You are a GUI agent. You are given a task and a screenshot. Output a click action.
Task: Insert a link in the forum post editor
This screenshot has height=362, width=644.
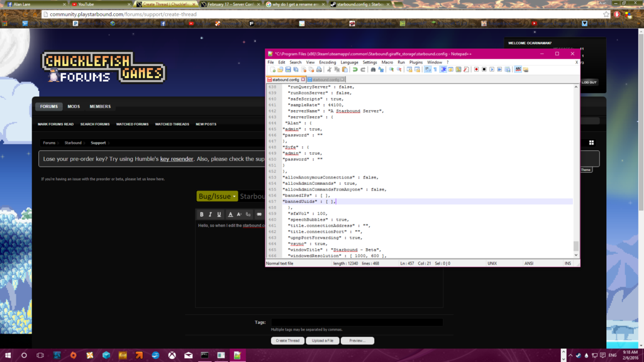pyautogui.click(x=259, y=214)
